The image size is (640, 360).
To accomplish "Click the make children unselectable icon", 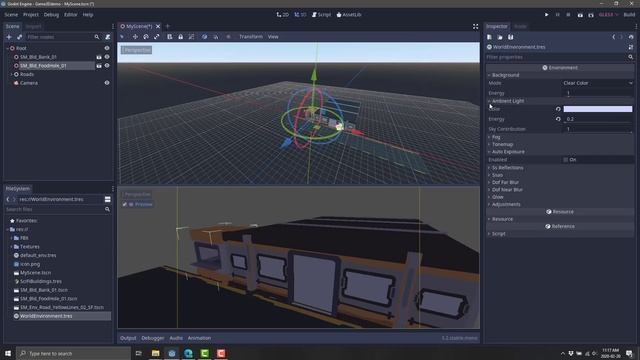I will coord(191,37).
